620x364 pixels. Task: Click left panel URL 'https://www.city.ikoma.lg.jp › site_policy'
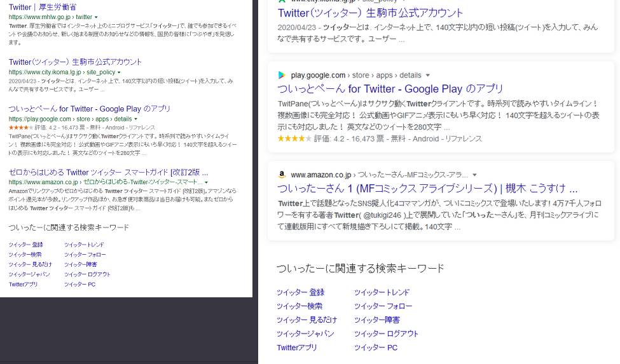tap(62, 72)
